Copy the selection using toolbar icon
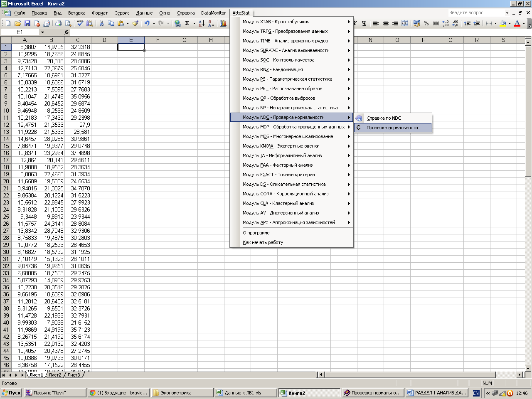This screenshot has width=532, height=399. coord(111,23)
